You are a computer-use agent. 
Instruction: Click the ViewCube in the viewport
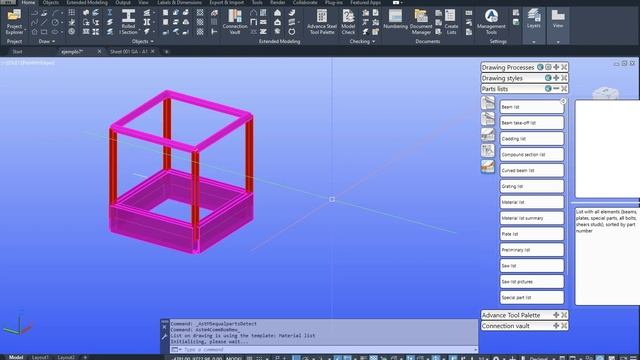pyautogui.click(x=605, y=93)
